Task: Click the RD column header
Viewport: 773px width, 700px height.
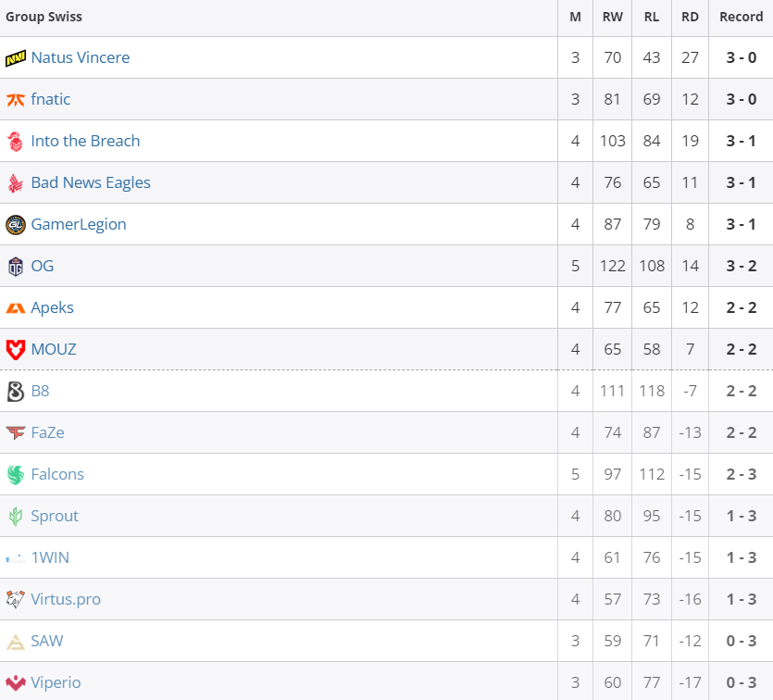Action: [x=690, y=17]
